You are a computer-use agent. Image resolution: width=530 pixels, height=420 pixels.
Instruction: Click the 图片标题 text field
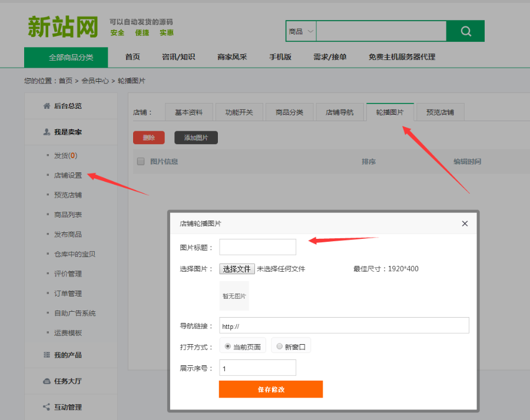[257, 247]
